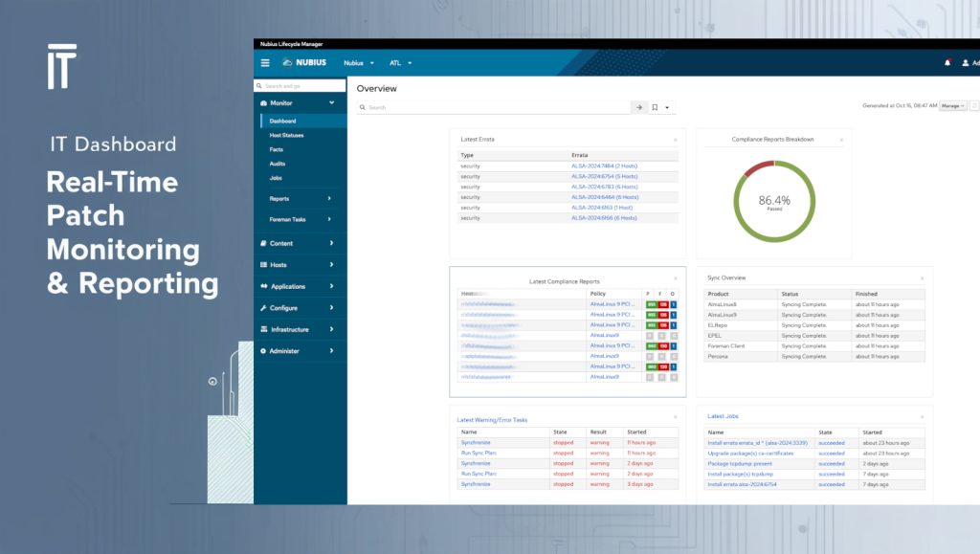The width and height of the screenshot is (980, 554).
Task: Go to Host Statuses
Action: point(286,136)
